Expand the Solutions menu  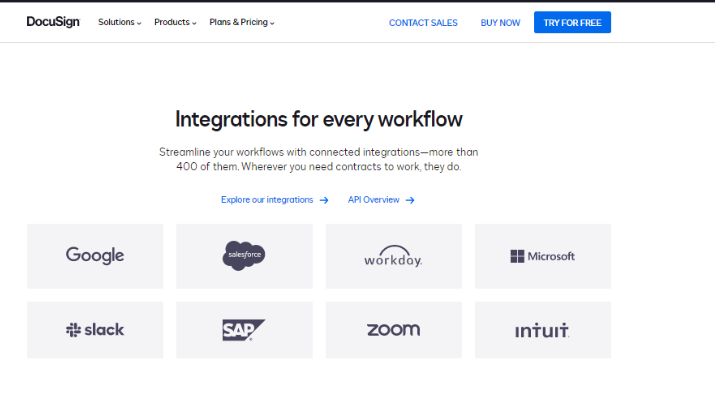pos(119,22)
